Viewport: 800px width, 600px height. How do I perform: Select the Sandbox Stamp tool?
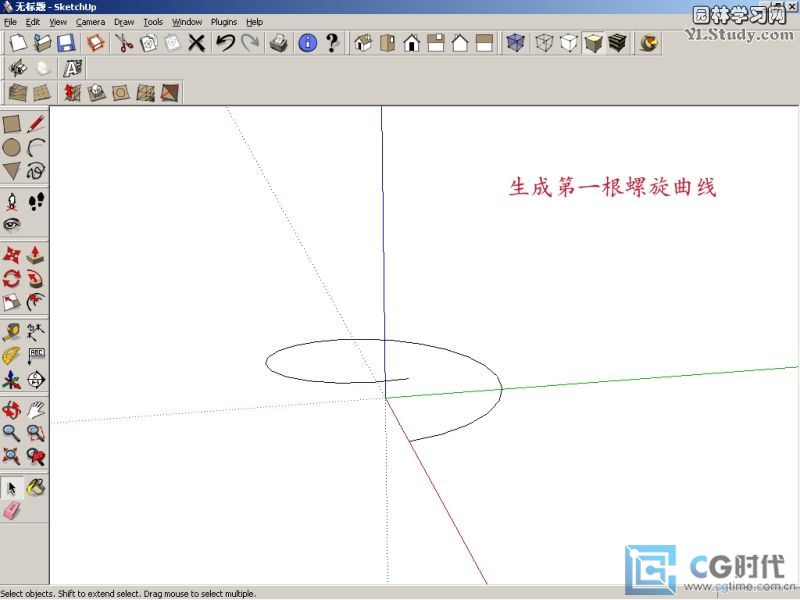tap(96, 93)
